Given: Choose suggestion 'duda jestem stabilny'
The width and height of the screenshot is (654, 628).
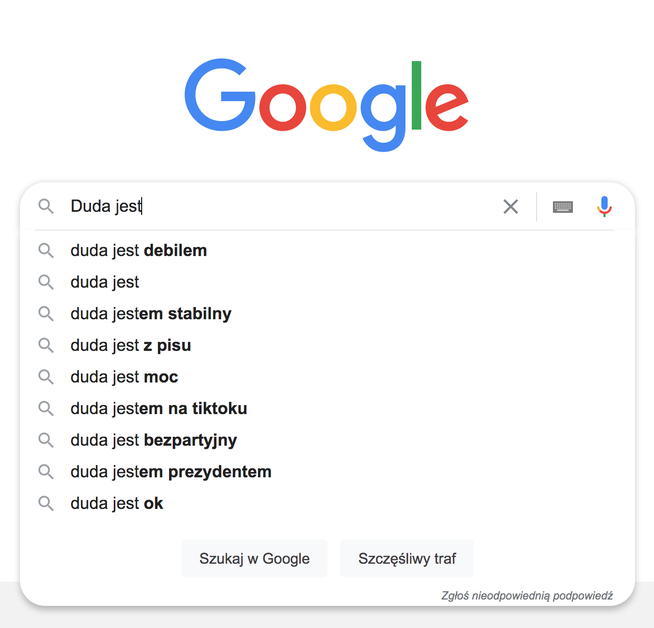Looking at the screenshot, I should point(150,314).
